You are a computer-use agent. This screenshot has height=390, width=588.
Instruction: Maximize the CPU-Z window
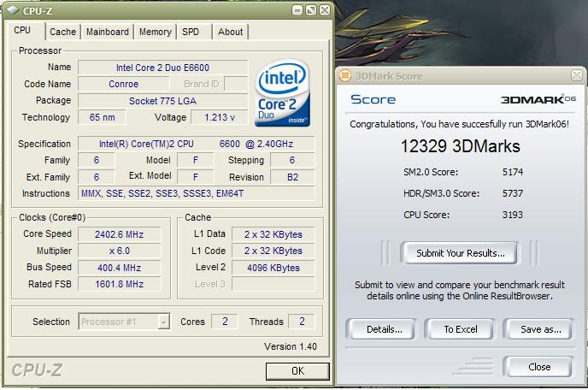pyautogui.click(x=311, y=10)
